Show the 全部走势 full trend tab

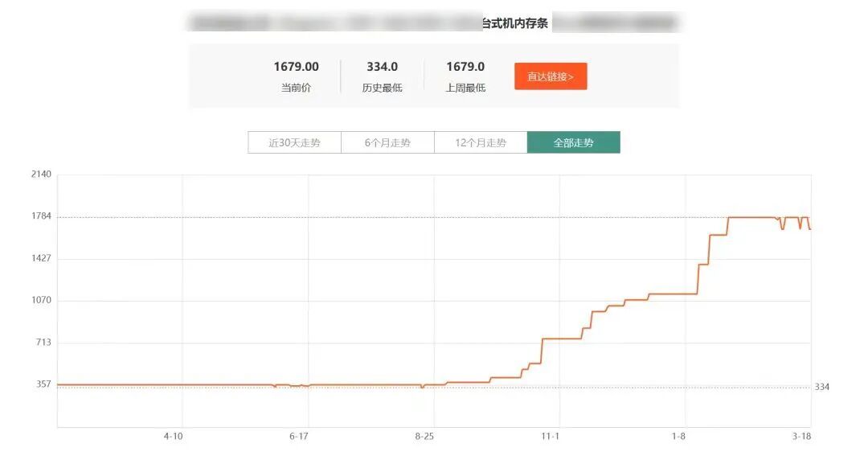[573, 142]
